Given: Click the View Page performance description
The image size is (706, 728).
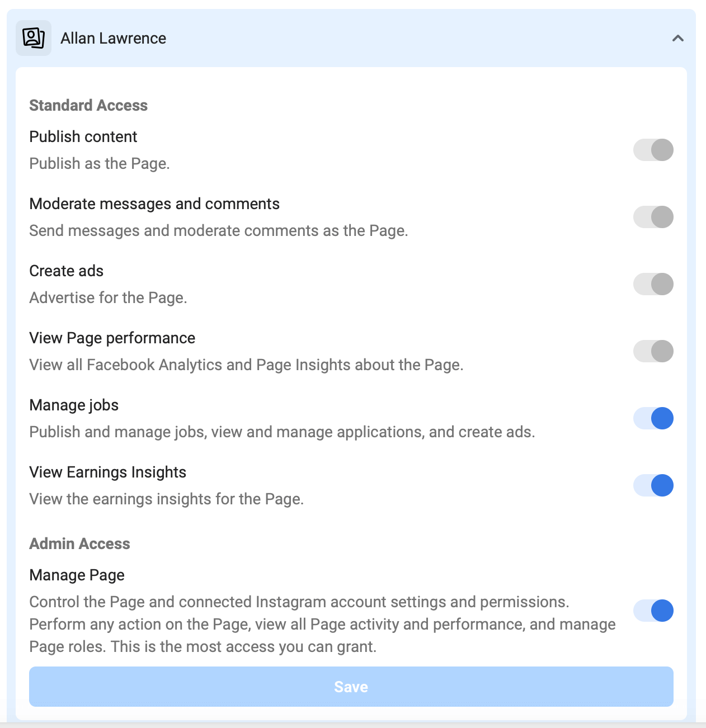Looking at the screenshot, I should [246, 365].
